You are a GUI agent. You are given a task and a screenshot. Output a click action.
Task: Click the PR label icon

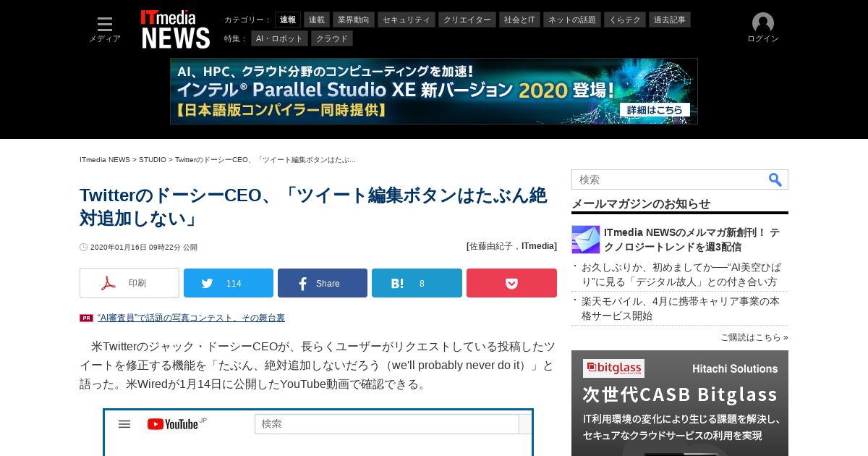pos(86,318)
